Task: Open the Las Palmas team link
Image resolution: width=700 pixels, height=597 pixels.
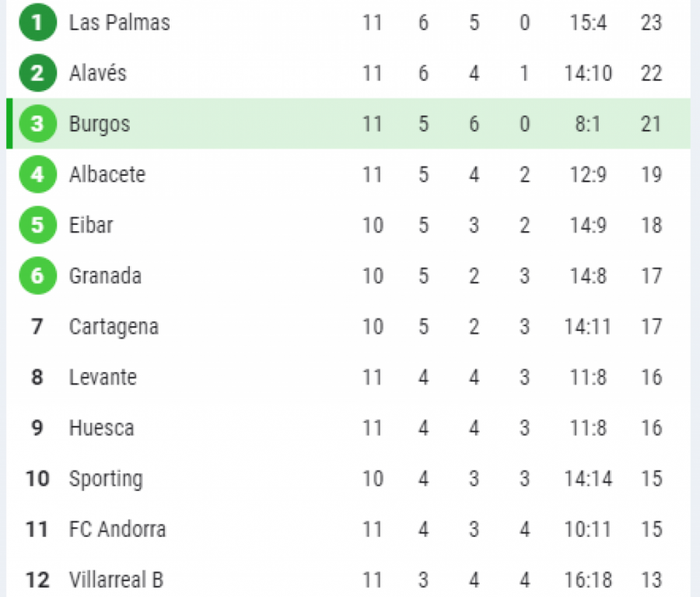Action: (119, 23)
